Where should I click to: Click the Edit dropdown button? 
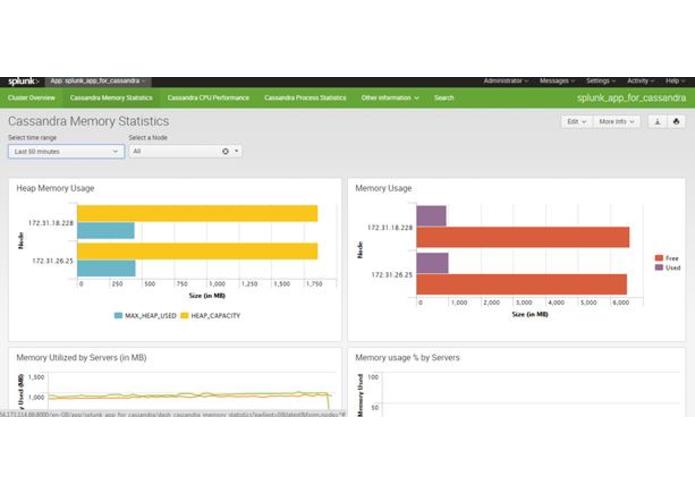point(577,122)
